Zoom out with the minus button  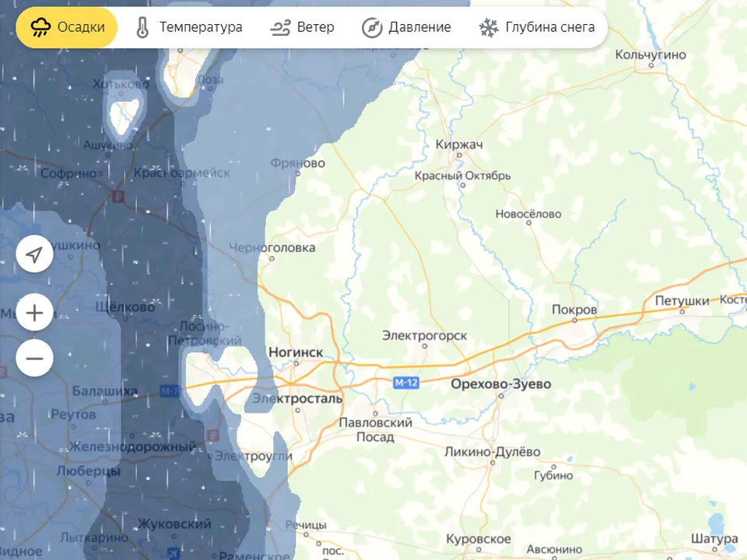pos(34,359)
